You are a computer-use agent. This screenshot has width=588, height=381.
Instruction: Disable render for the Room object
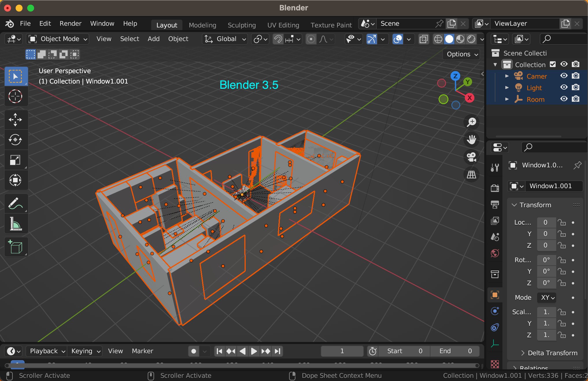[x=576, y=99]
